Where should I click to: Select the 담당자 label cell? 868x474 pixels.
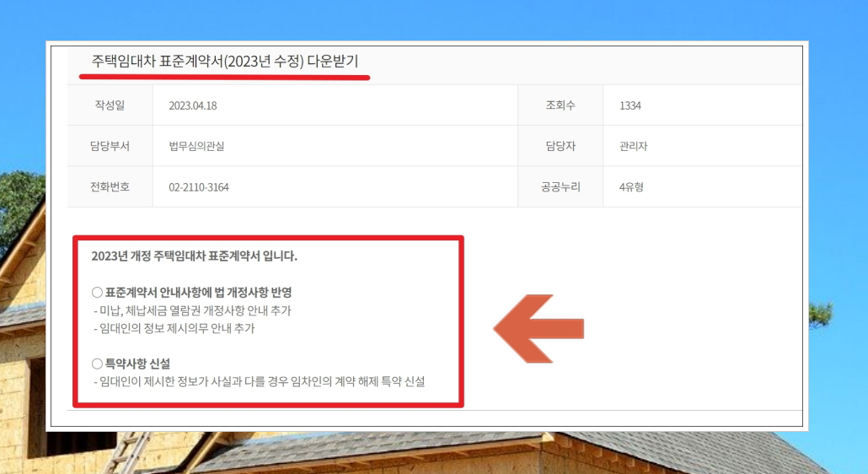[560, 146]
